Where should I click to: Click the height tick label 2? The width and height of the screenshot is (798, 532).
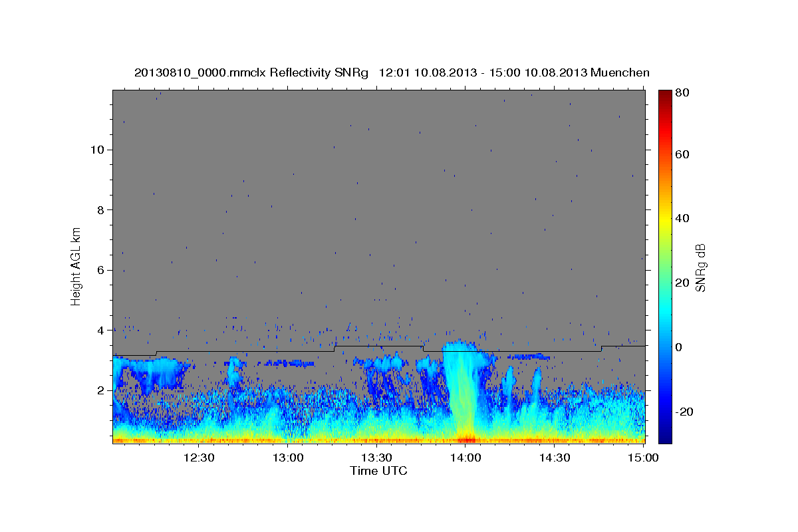point(102,390)
